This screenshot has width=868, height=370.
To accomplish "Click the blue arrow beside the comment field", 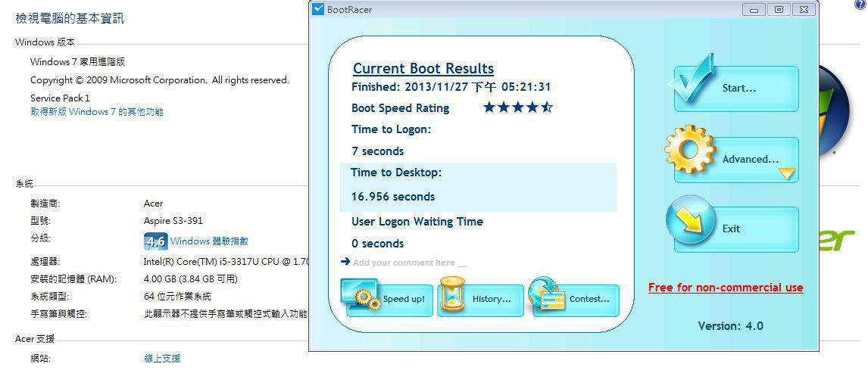I will click(346, 261).
